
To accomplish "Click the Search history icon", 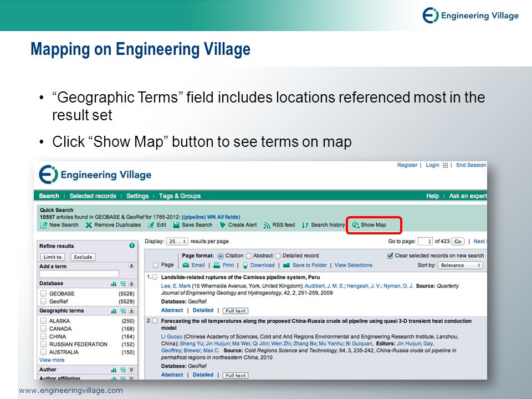I will (x=305, y=225).
